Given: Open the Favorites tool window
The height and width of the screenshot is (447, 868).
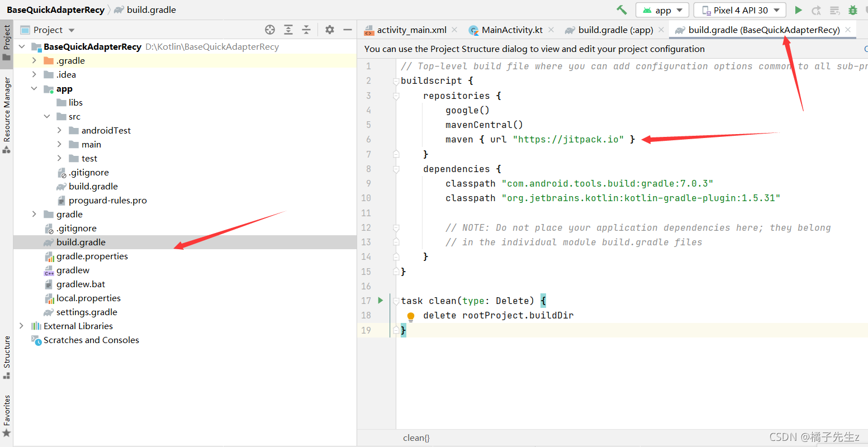Looking at the screenshot, I should tap(7, 416).
